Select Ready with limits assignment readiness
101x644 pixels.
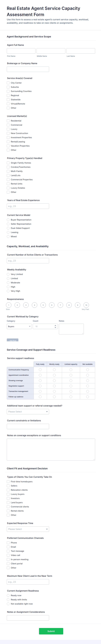[x=8, y=600]
